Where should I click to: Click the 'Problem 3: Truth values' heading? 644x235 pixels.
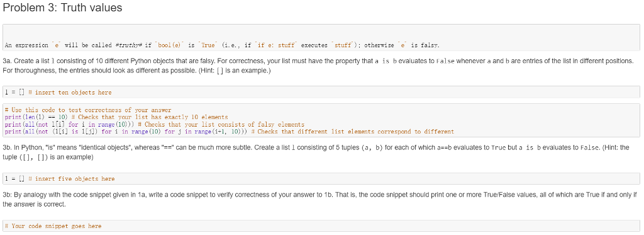coord(62,8)
